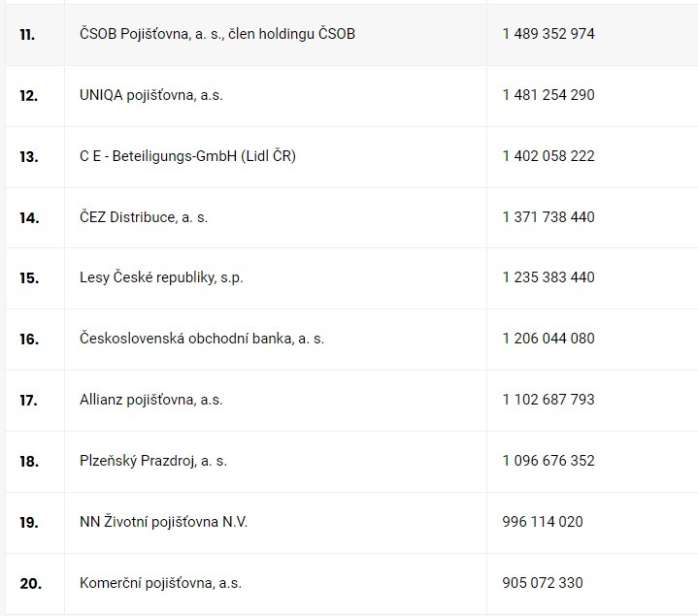Click rank number 17. in the table
This screenshot has width=698, height=616.
point(29,400)
